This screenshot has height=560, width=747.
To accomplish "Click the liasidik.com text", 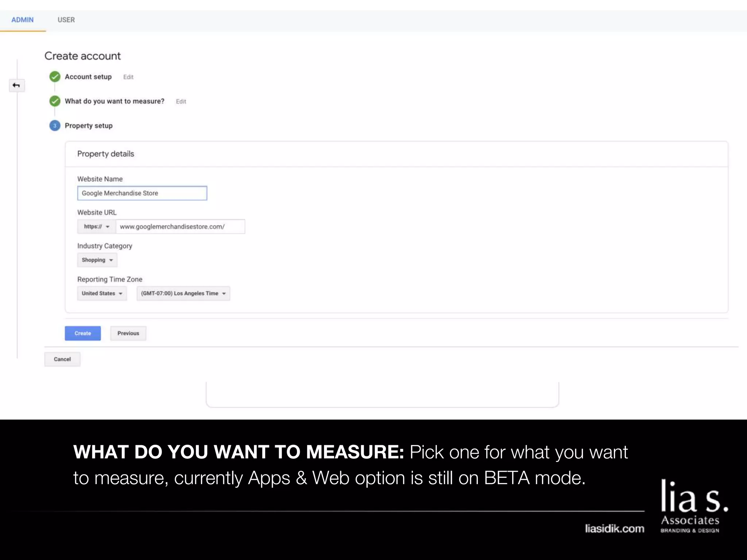I will click(x=615, y=529).
